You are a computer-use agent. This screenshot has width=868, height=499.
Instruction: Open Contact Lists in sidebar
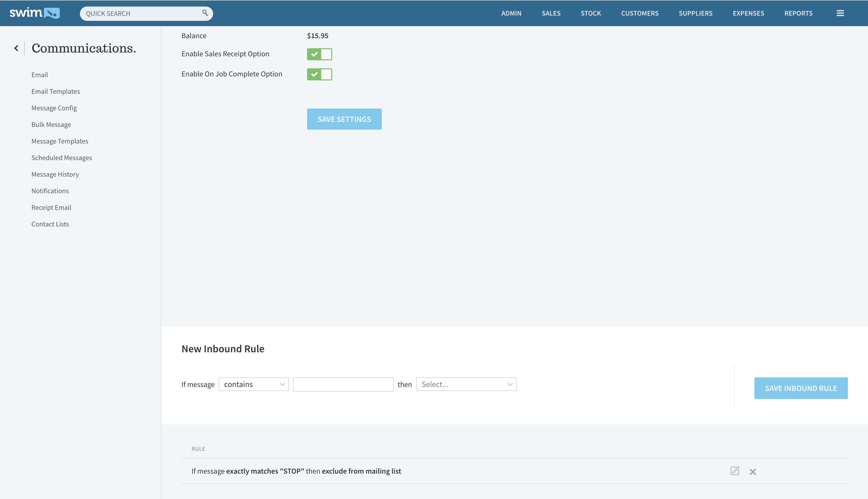50,224
